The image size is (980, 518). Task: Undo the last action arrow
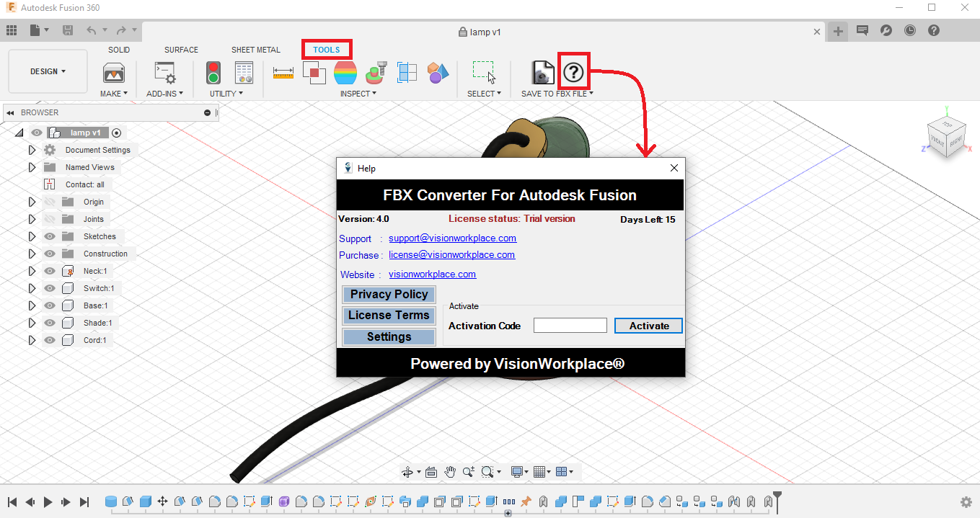coord(91,30)
